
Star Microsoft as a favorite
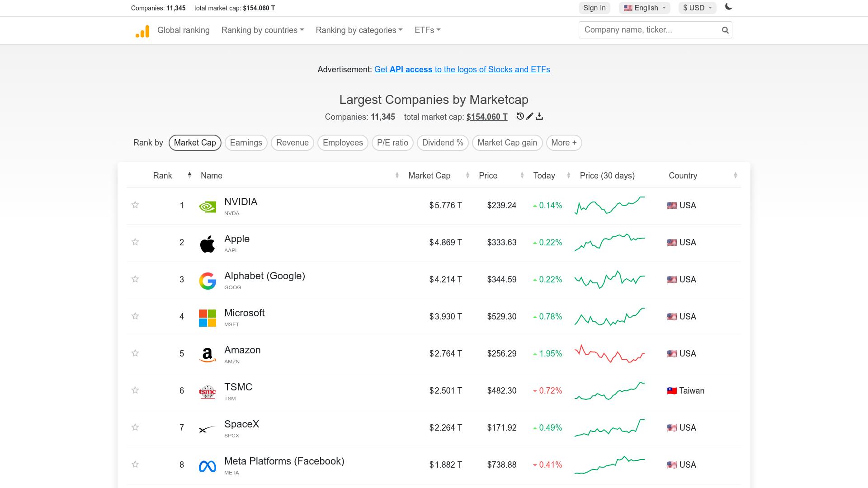pyautogui.click(x=135, y=316)
